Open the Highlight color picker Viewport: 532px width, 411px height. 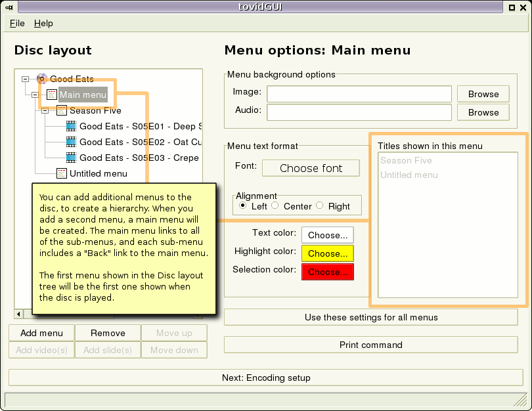(x=327, y=253)
